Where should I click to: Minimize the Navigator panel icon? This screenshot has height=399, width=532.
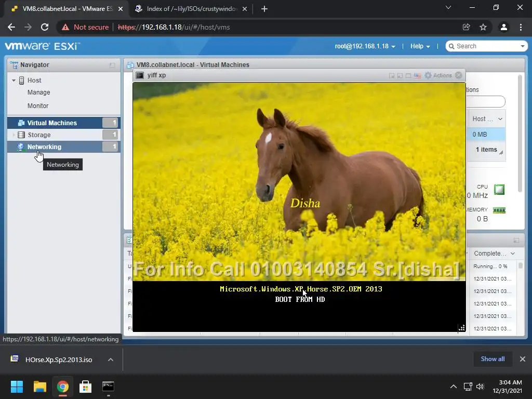[x=112, y=65]
